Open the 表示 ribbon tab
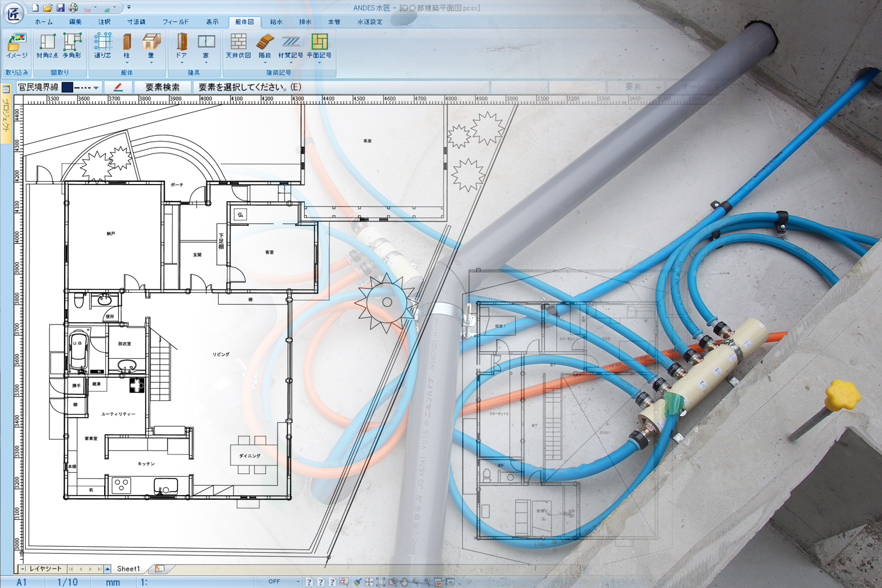 (212, 22)
